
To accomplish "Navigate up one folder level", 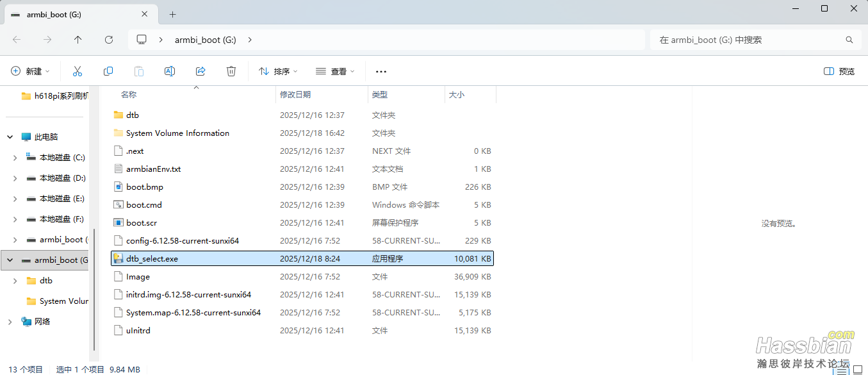I will (78, 39).
